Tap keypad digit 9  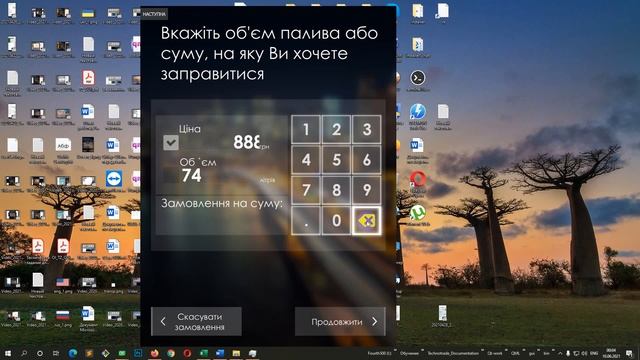367,190
